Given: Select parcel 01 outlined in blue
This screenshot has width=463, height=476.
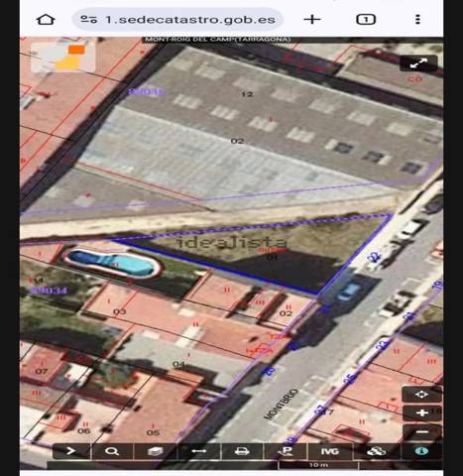Looking at the screenshot, I should [272, 257].
